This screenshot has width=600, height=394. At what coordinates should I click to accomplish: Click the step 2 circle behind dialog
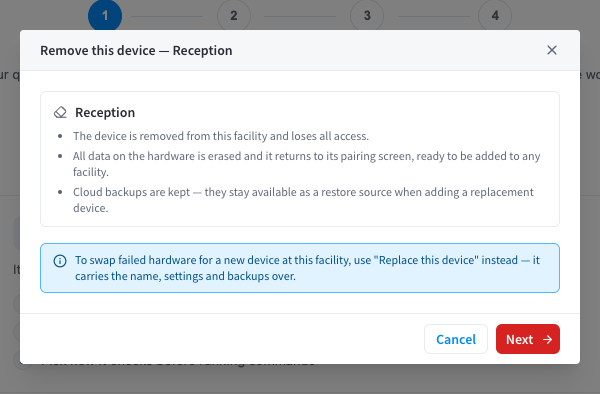click(234, 15)
